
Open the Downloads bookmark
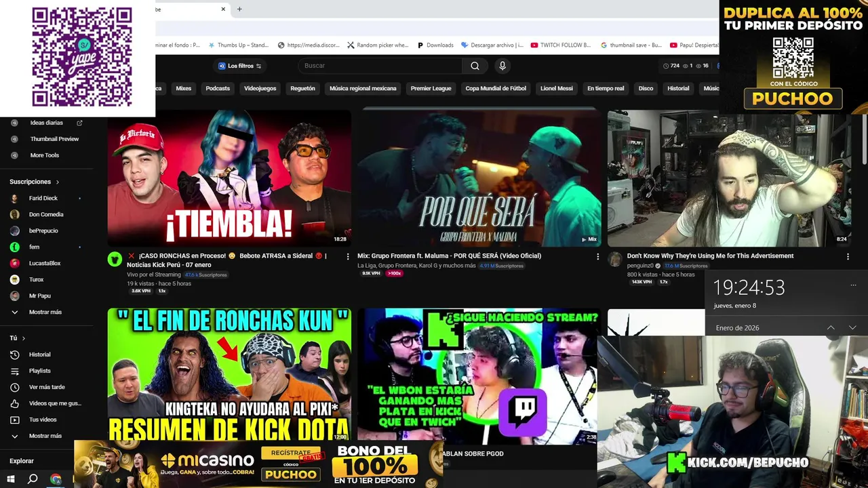[435, 45]
